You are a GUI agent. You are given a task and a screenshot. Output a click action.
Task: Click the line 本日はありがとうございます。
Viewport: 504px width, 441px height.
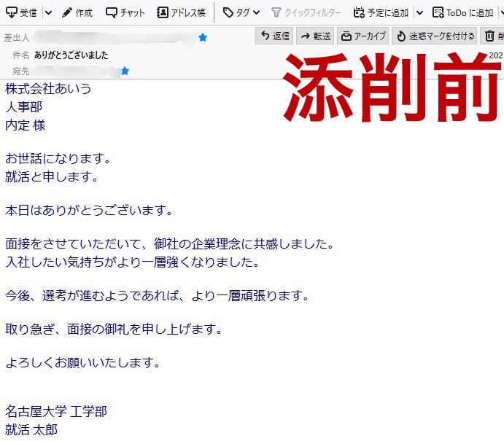[89, 210]
